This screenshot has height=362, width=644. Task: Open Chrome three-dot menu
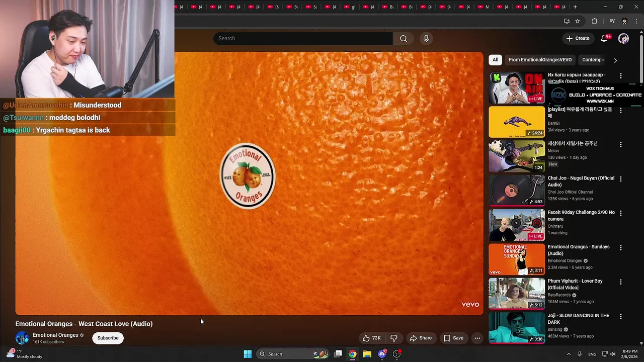(x=636, y=21)
